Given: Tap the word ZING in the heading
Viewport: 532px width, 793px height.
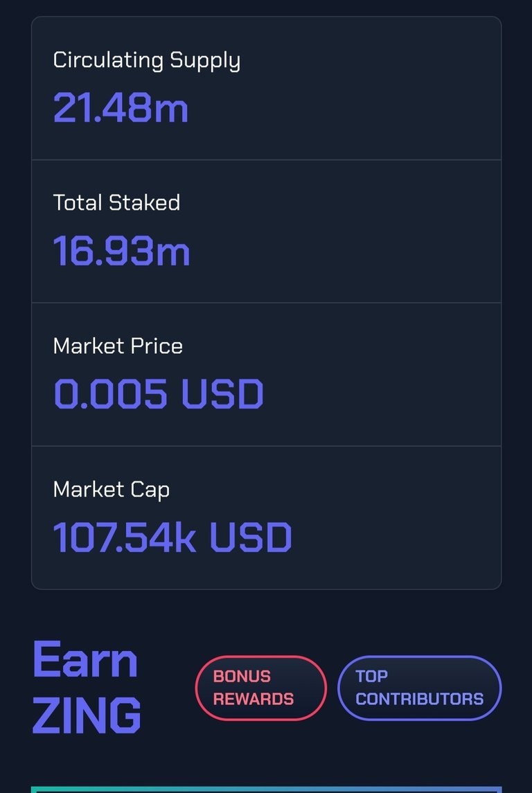Looking at the screenshot, I should point(87,715).
